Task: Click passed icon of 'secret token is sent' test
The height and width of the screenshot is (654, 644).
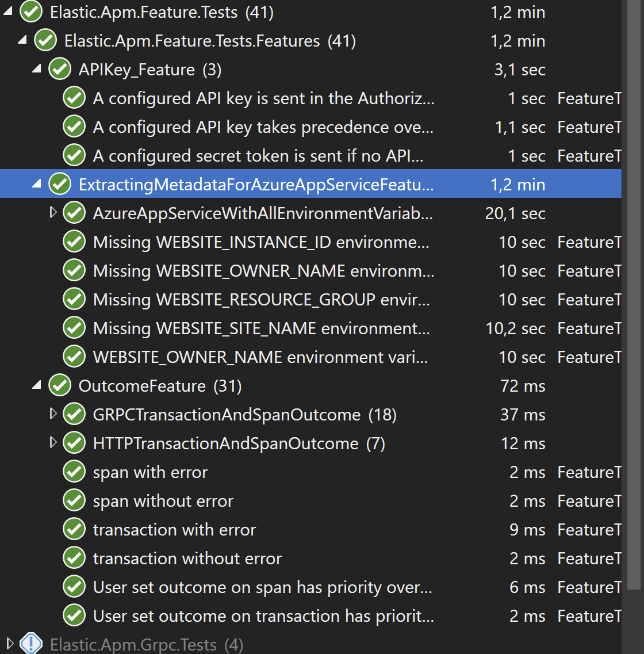Action: pyautogui.click(x=74, y=155)
